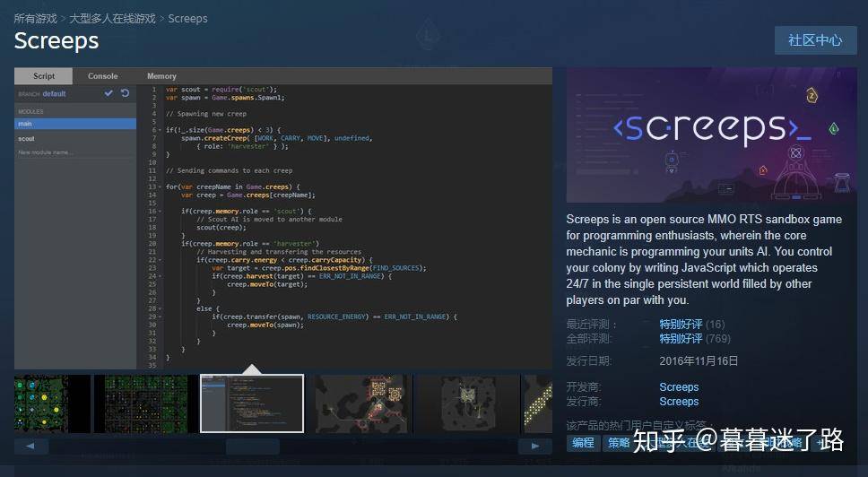The width and height of the screenshot is (868, 477).
Task: Click the revert arrow icon beside default branch
Action: pyautogui.click(x=126, y=93)
